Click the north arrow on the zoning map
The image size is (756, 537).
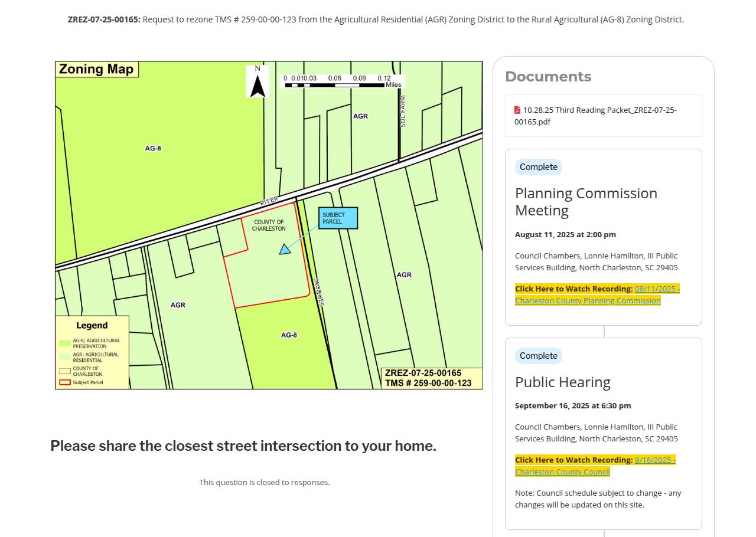tap(258, 81)
